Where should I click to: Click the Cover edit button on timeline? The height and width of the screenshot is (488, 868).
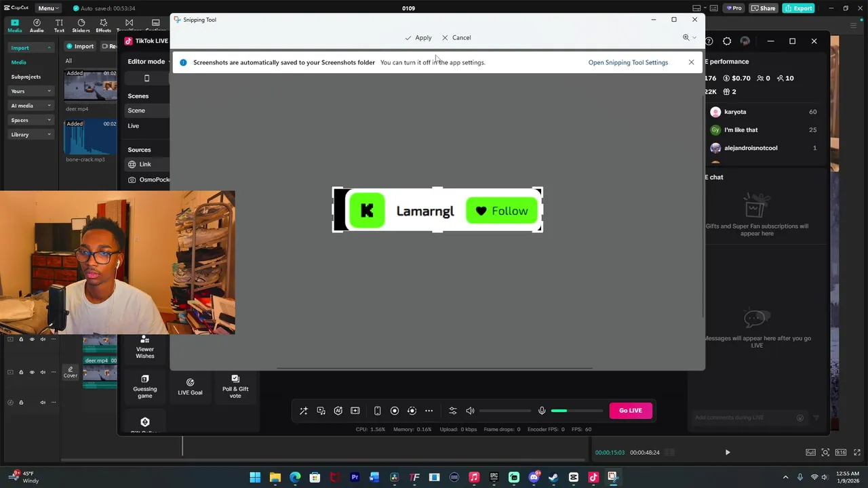point(71,372)
